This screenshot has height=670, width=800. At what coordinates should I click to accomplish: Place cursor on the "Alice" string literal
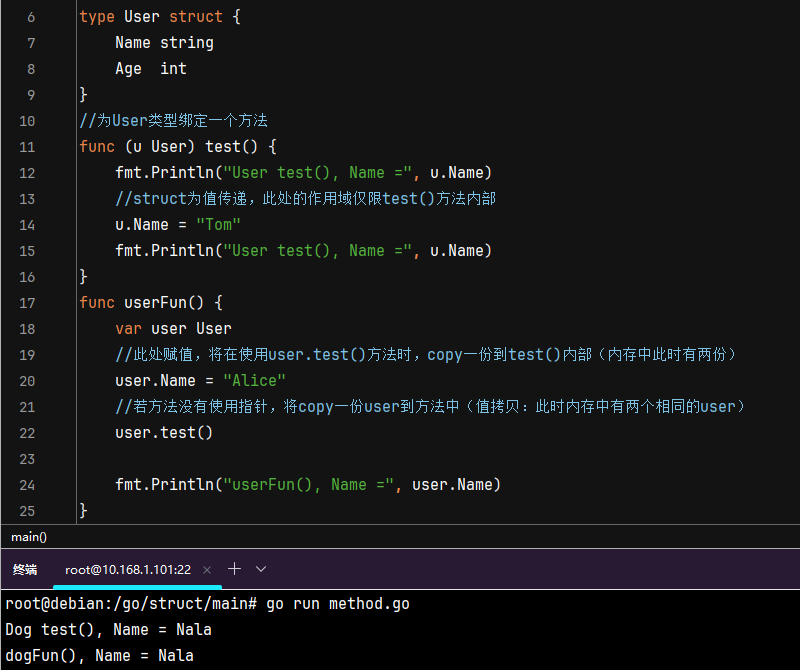(x=254, y=381)
